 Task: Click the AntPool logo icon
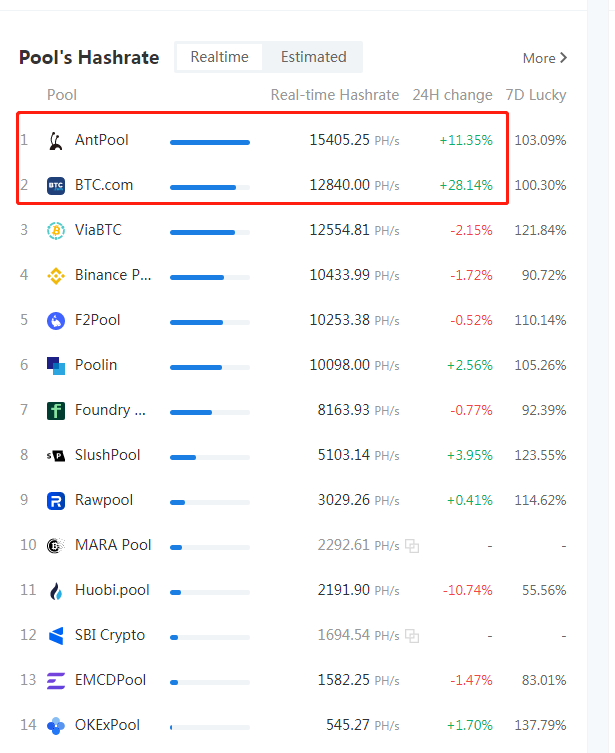[56, 141]
